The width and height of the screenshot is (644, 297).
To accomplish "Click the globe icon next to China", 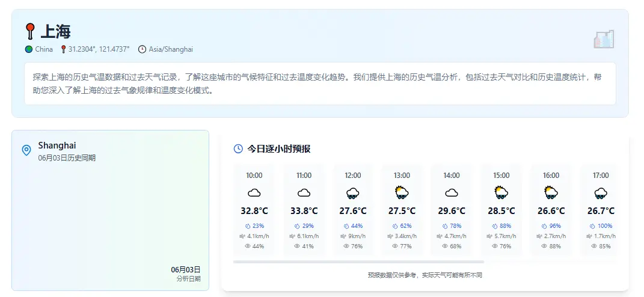I will coord(29,49).
